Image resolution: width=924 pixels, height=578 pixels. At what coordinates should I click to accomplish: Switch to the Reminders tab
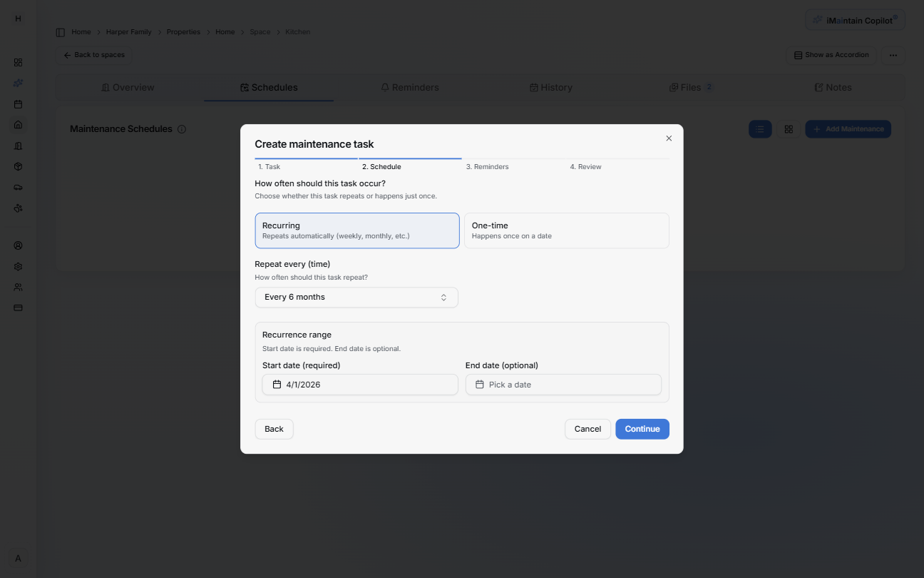click(411, 87)
